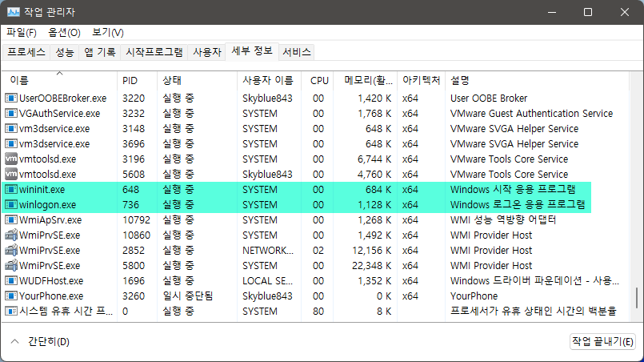The height and width of the screenshot is (362, 644).
Task: Click the WmiApSrv.exe process icon
Action: click(x=11, y=219)
